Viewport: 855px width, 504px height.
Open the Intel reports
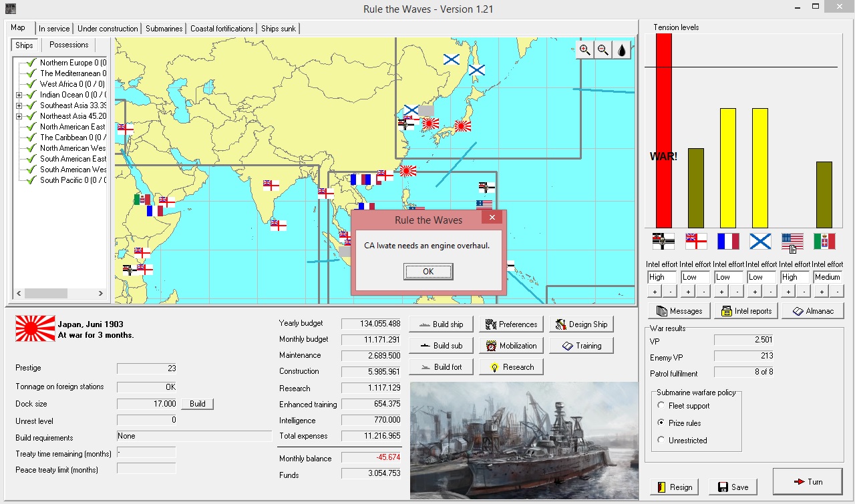point(747,311)
